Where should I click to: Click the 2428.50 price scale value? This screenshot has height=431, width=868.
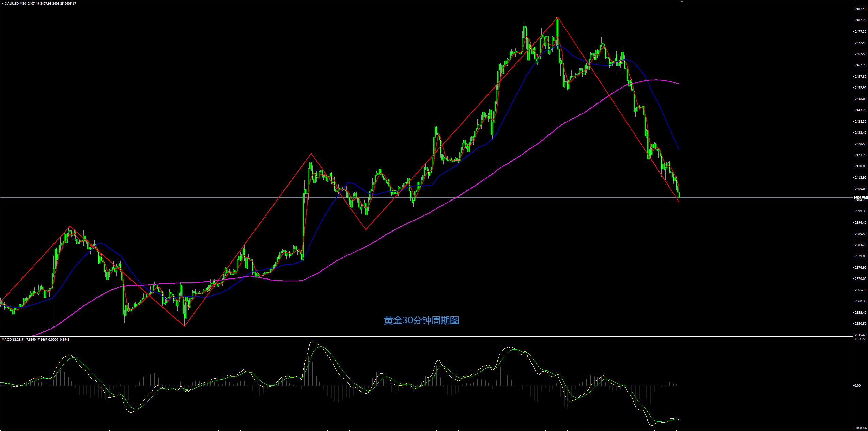[x=861, y=144]
